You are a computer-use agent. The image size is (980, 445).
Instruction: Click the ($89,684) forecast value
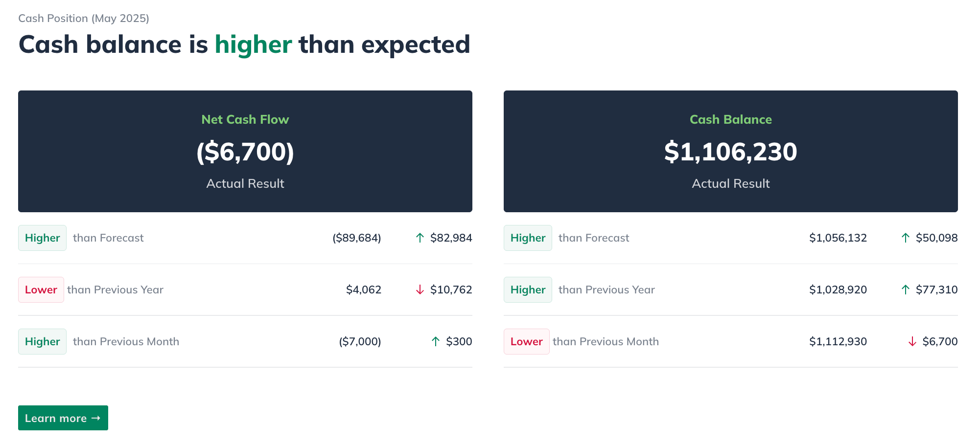pyautogui.click(x=356, y=238)
